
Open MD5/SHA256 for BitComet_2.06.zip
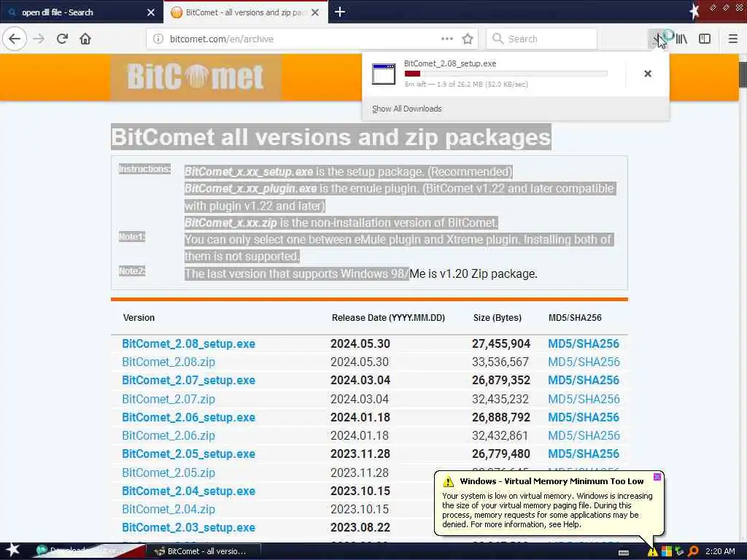click(584, 436)
